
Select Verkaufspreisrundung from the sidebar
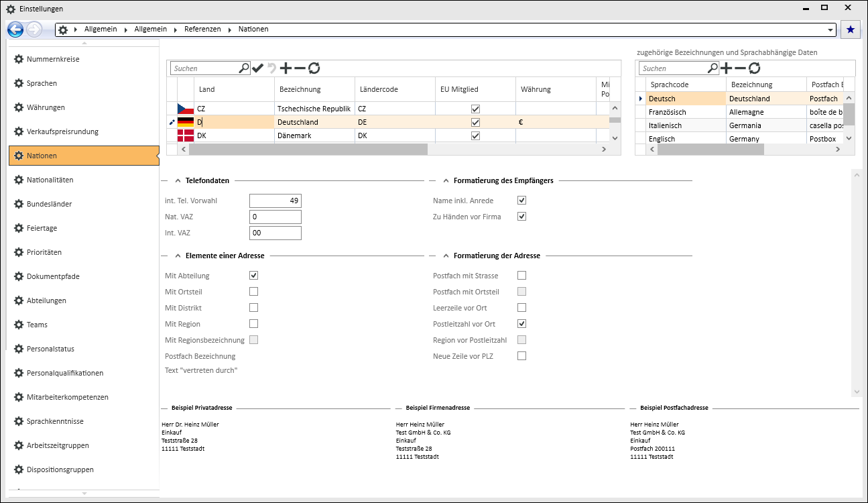tap(84, 131)
